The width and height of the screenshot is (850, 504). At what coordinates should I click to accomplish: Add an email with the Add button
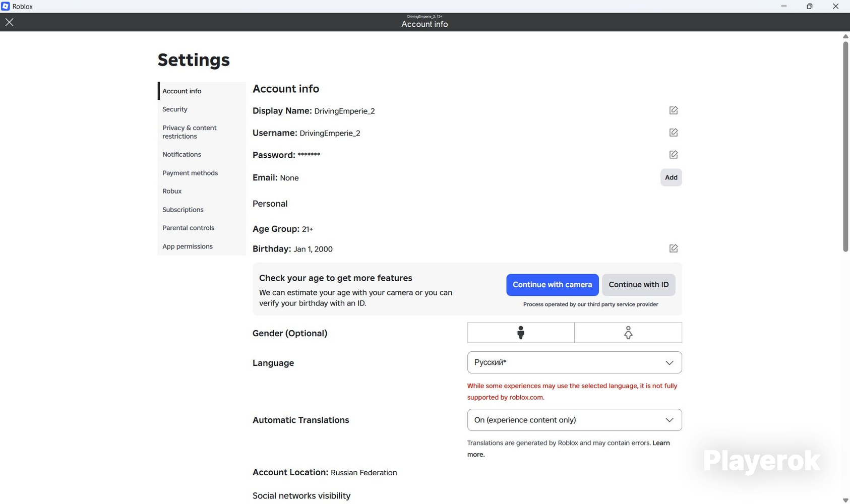click(x=671, y=177)
